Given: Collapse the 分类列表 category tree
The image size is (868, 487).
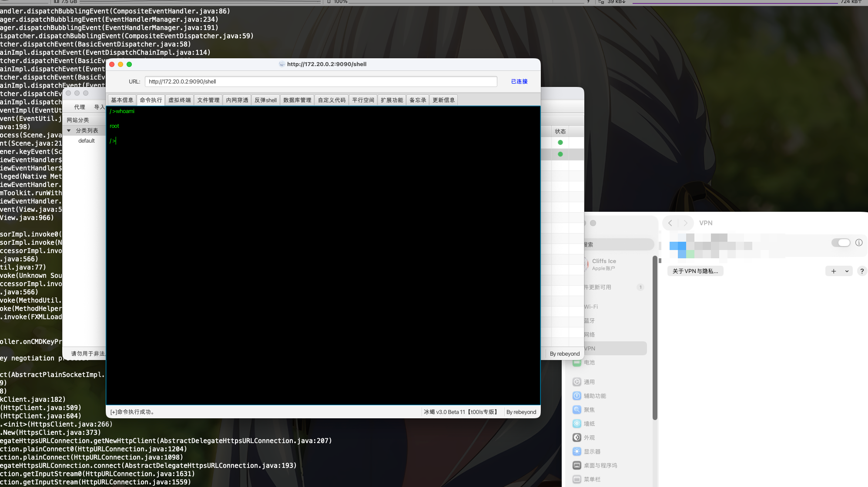Looking at the screenshot, I should click(x=69, y=130).
